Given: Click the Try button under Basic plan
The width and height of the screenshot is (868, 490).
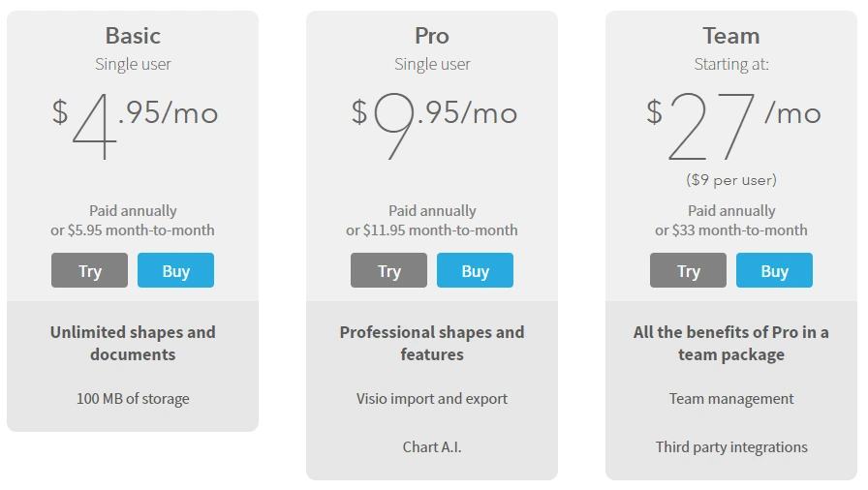Looking at the screenshot, I should 89,271.
